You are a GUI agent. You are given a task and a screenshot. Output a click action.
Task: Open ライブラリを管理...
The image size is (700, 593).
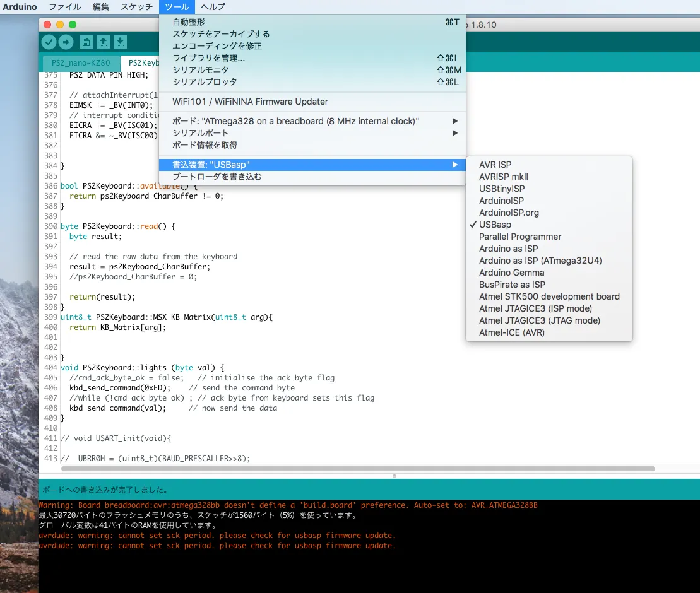coord(312,58)
